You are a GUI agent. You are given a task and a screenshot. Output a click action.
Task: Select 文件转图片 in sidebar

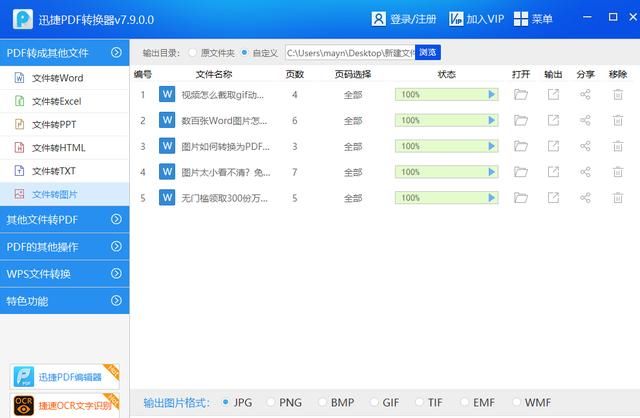click(64, 194)
